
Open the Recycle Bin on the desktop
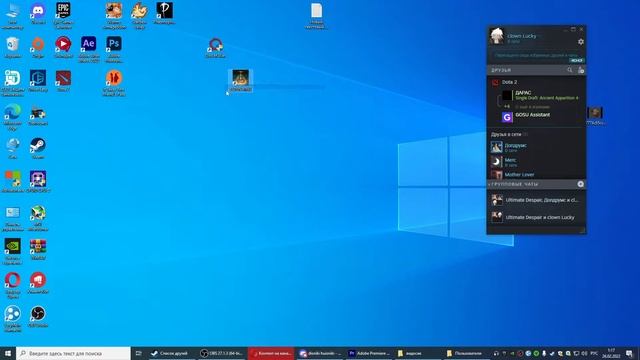click(x=13, y=47)
